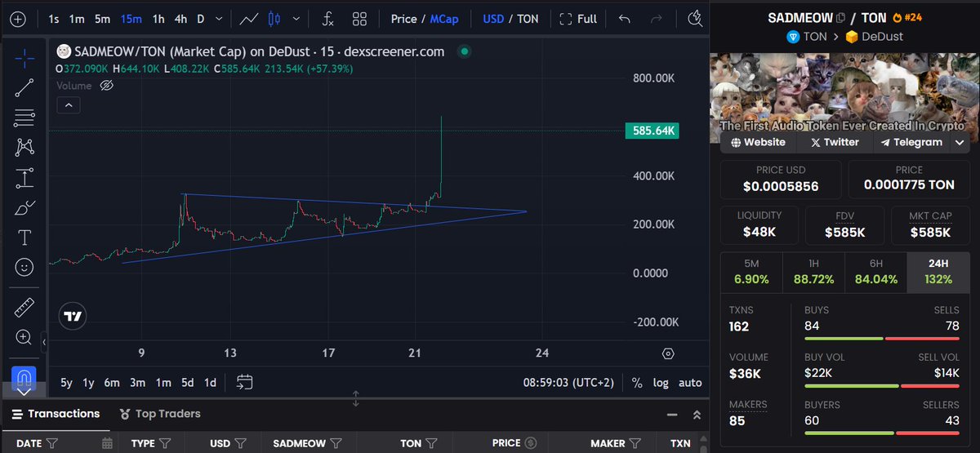Toggle log scale on price axis

[x=661, y=382]
